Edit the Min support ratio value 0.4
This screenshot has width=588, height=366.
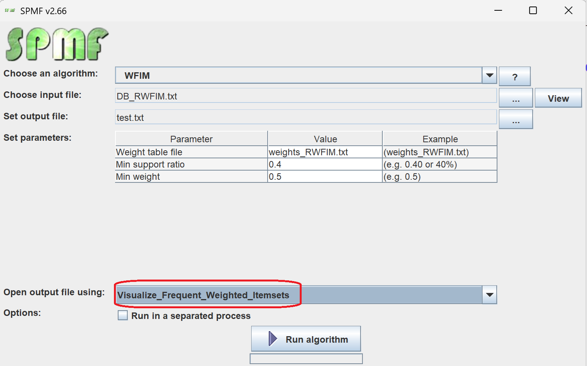click(325, 164)
